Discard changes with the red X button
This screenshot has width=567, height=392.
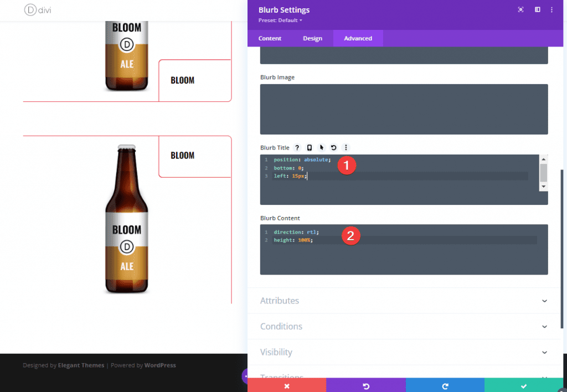287,386
